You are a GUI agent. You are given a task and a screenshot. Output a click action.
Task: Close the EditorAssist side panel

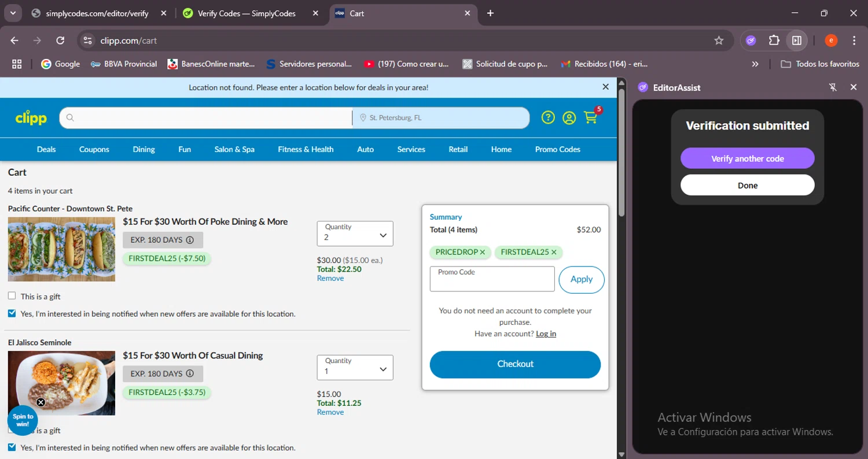(x=854, y=87)
